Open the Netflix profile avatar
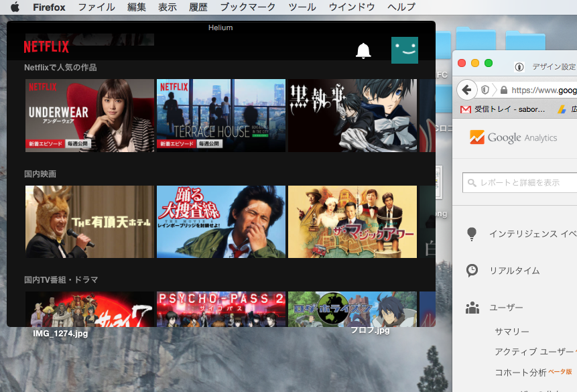This screenshot has height=392, width=577. coord(404,50)
